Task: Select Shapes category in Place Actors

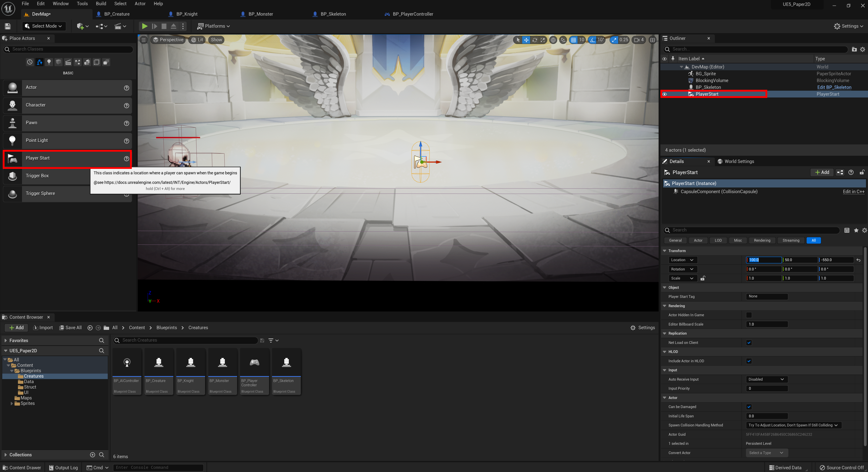Action: [x=58, y=62]
